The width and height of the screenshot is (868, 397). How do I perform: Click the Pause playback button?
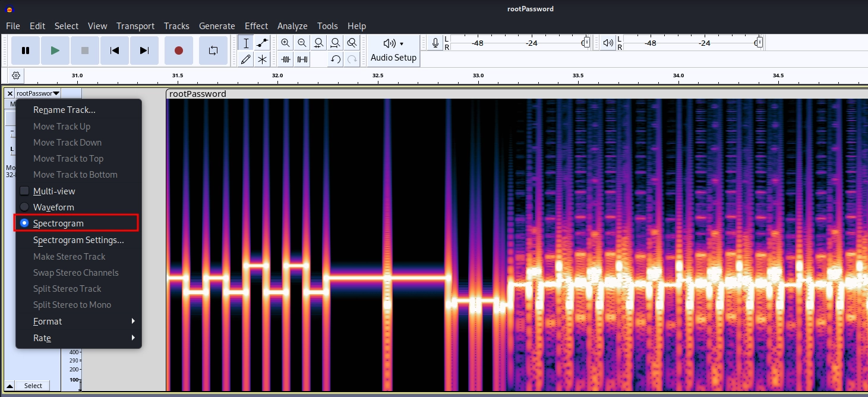point(26,51)
